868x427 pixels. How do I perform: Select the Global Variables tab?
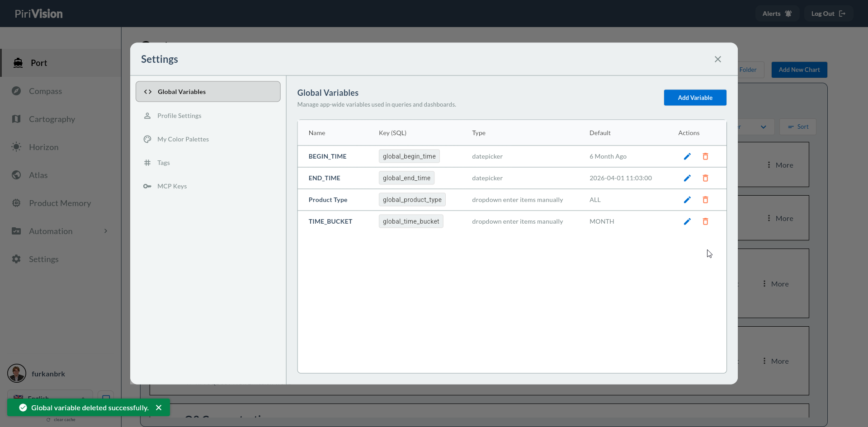(208, 92)
